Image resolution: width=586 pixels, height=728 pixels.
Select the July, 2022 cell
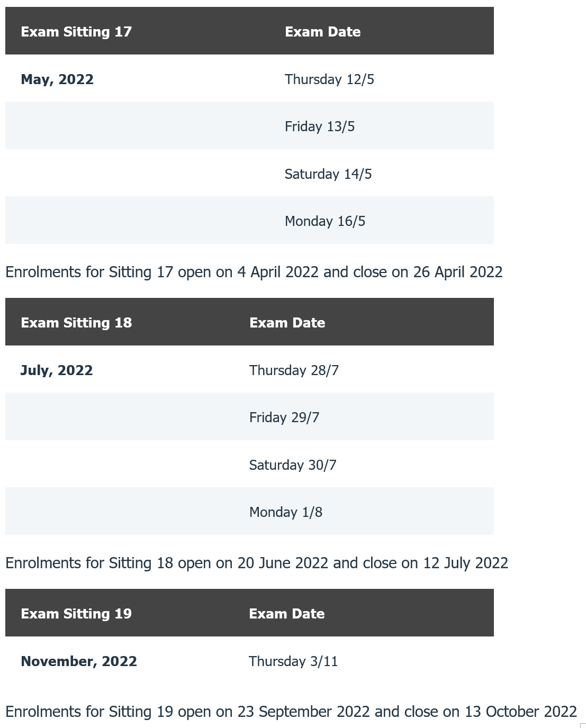pyautogui.click(x=57, y=370)
